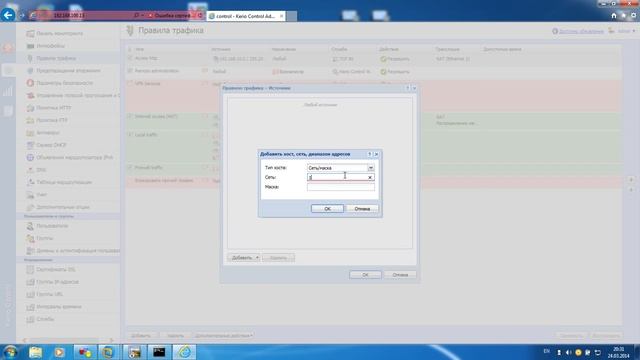Click the orange icon in left strip
Image resolution: width=640 pixels, height=360 pixels.
click(8, 48)
